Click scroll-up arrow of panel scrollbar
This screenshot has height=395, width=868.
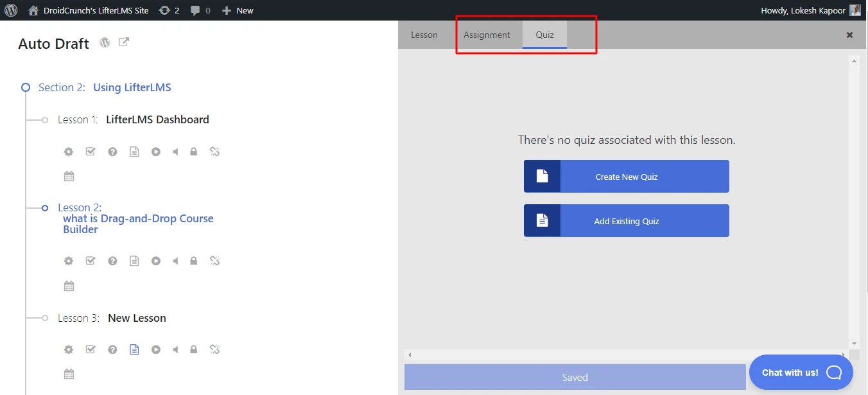(x=854, y=61)
